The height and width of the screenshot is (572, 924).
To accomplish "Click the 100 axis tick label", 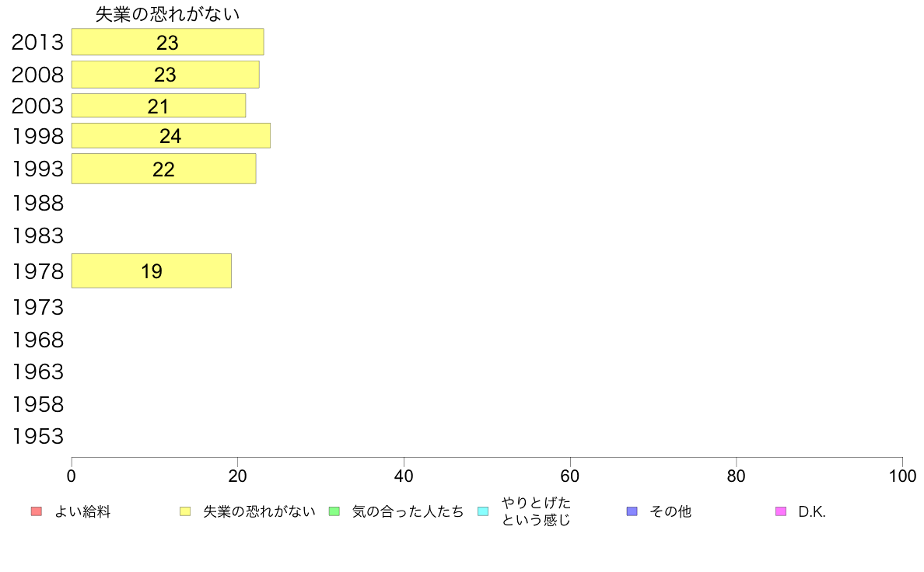I will pos(902,476).
